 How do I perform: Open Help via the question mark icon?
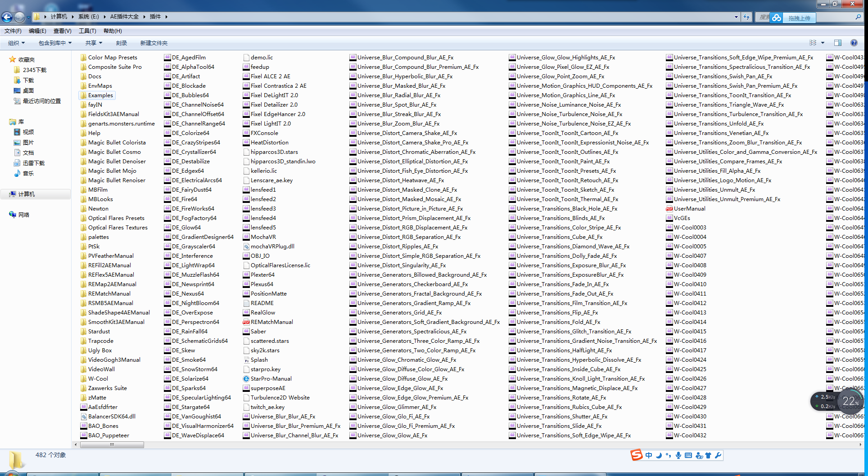click(x=854, y=43)
